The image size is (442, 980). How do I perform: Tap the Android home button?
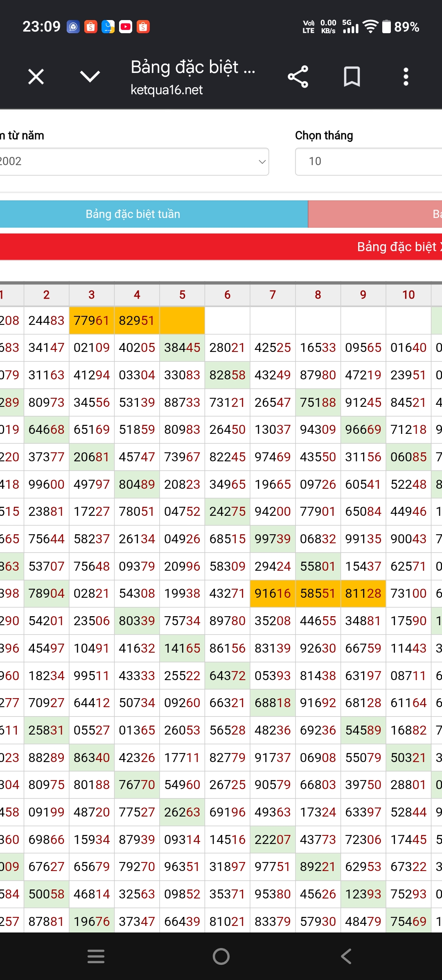point(221,957)
